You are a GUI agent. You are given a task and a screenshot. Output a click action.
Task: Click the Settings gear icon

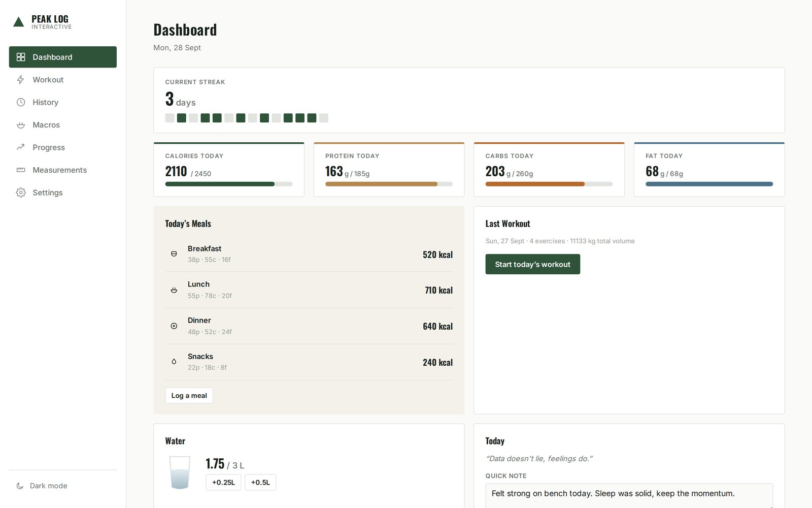[x=21, y=193]
